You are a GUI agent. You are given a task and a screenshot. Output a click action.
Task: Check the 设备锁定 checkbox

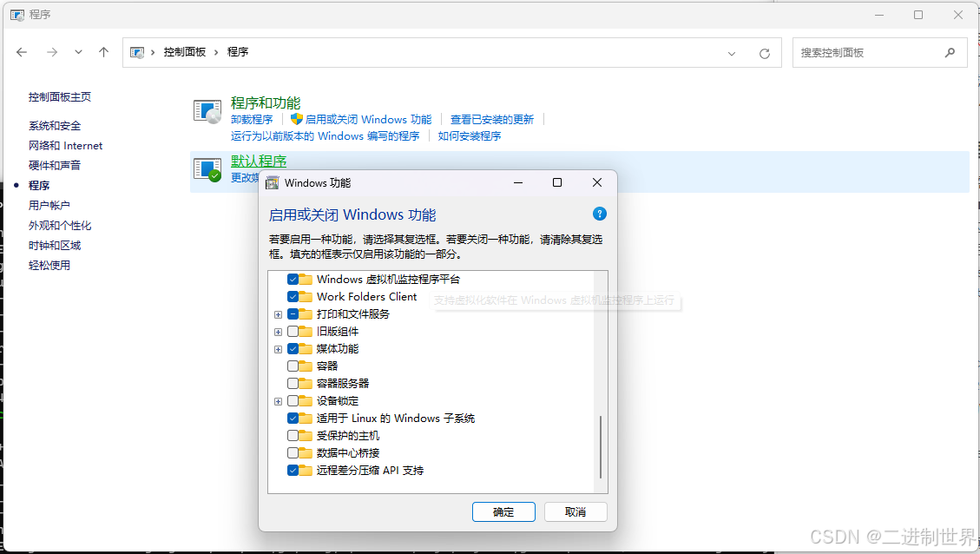(x=293, y=401)
